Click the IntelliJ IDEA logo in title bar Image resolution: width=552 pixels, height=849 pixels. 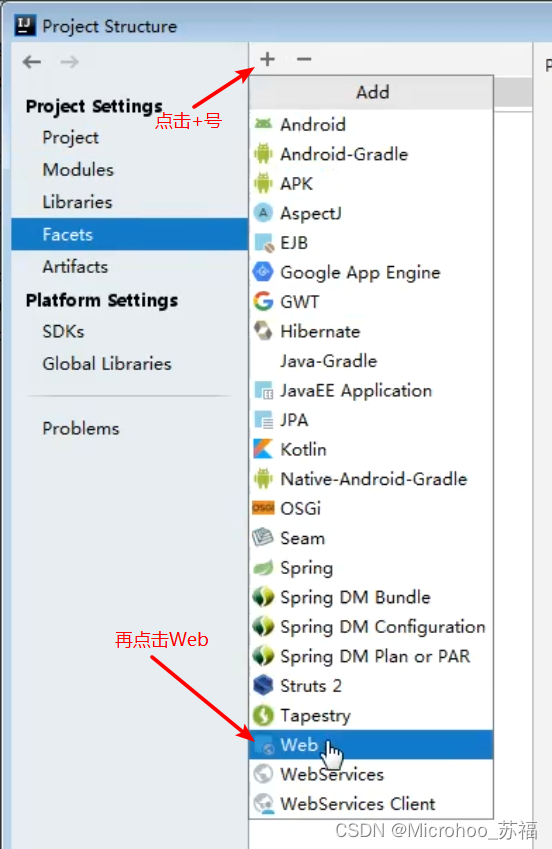(25, 25)
